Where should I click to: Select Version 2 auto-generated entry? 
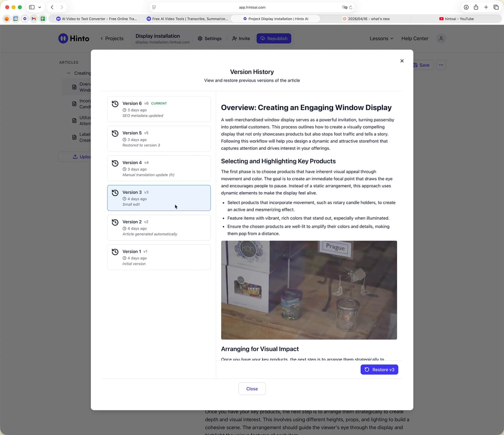[x=159, y=228]
